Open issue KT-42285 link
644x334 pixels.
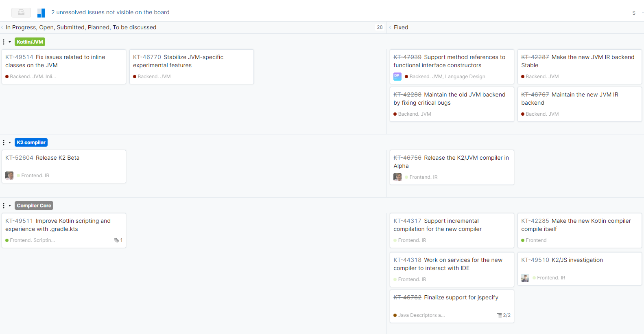click(535, 221)
